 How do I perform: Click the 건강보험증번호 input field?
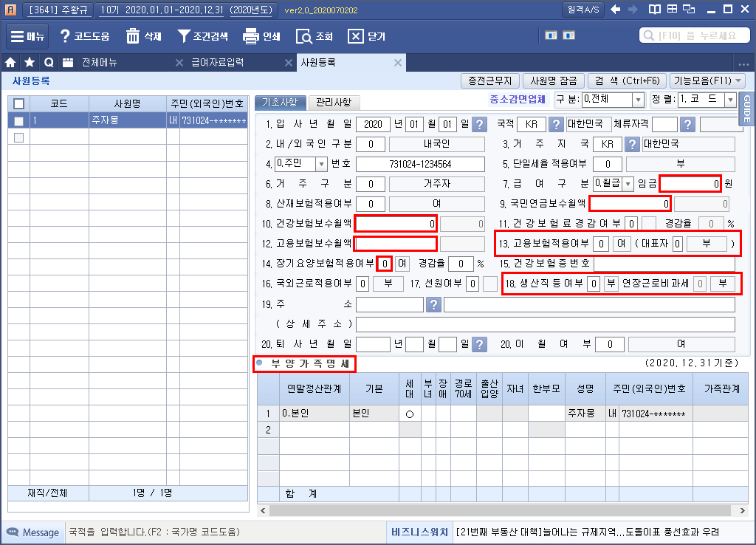[x=664, y=264]
